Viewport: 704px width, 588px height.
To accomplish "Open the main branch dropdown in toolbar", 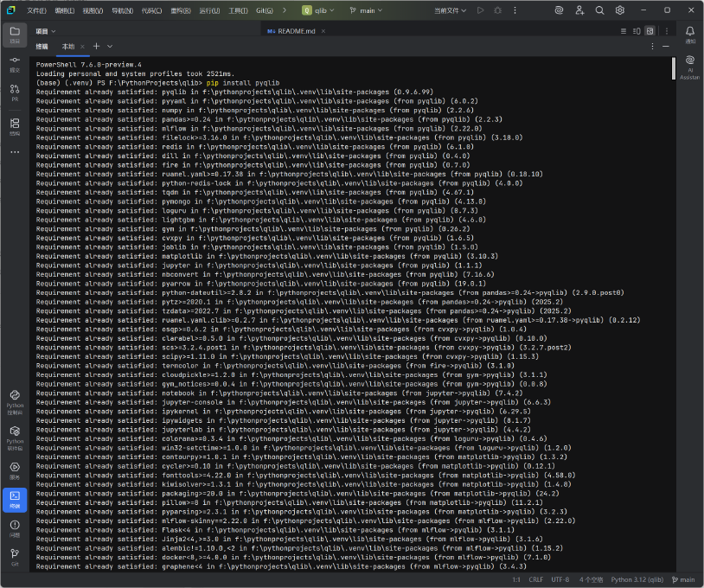I will coord(367,10).
